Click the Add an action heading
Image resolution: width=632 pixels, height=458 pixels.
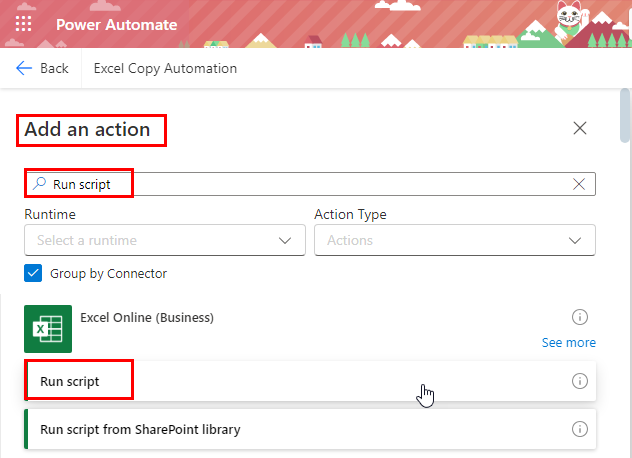(87, 129)
